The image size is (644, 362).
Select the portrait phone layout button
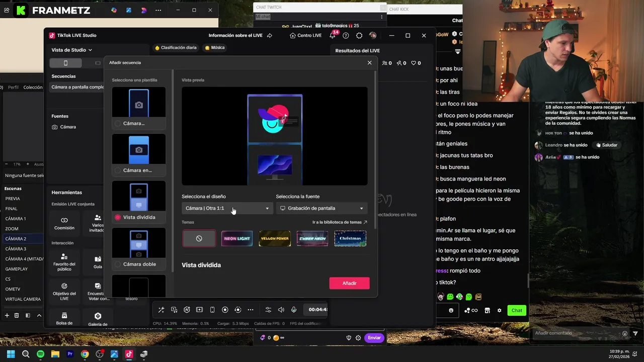(65, 63)
